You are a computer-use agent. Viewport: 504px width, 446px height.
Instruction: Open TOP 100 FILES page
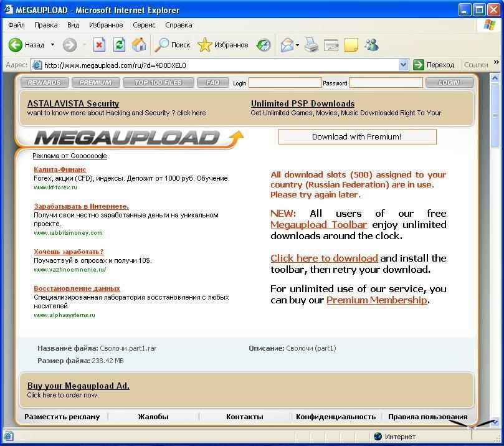click(x=158, y=83)
